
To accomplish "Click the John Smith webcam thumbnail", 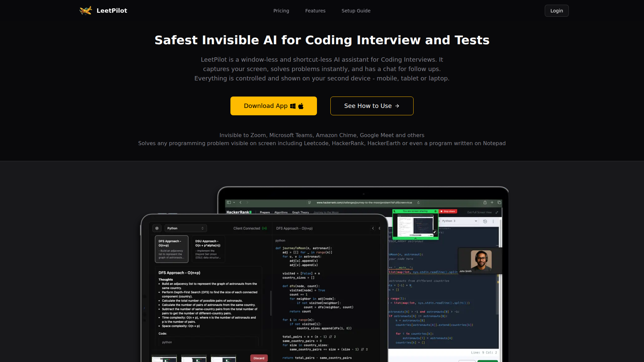I will tap(480, 261).
